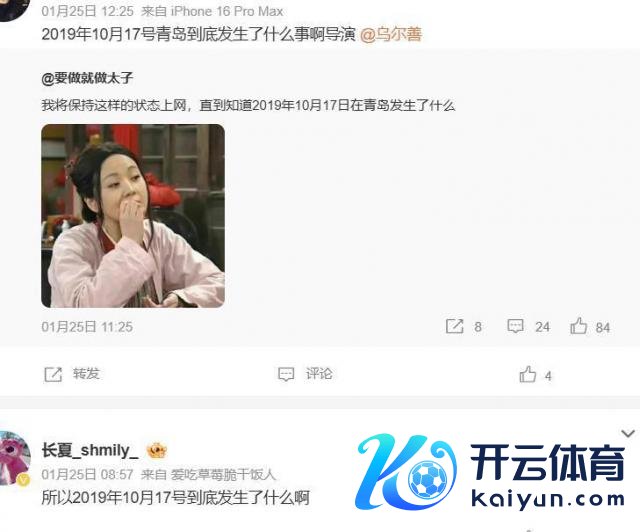Open the 爱吃草莓脆干饭人 source link
640x532 pixels.
(223, 474)
